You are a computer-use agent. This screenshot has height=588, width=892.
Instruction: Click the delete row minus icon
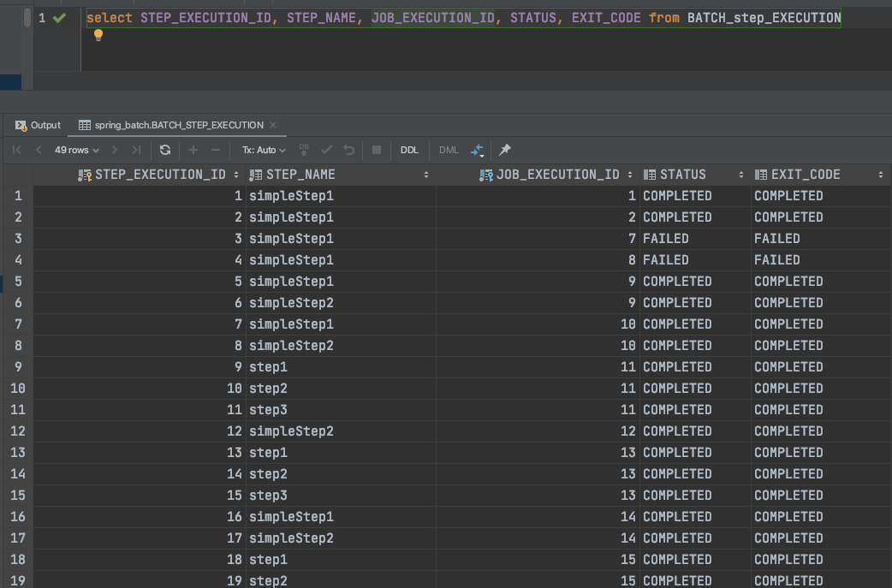(216, 150)
